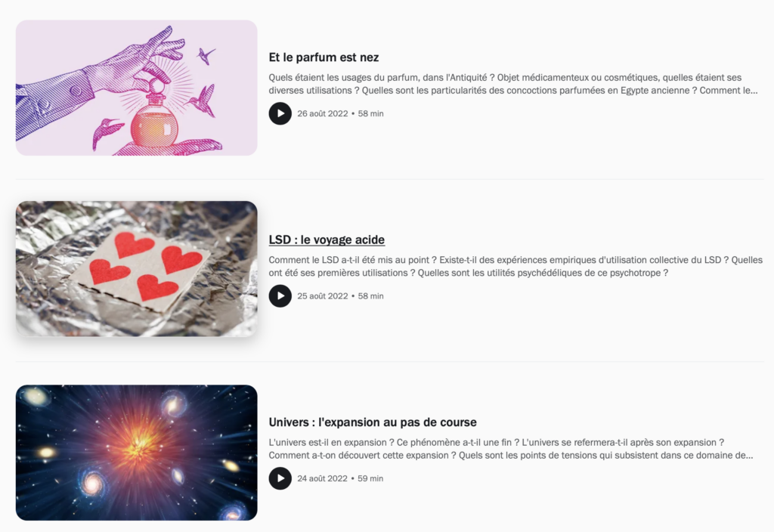Open the "Et le parfum est nez" title link

click(324, 57)
